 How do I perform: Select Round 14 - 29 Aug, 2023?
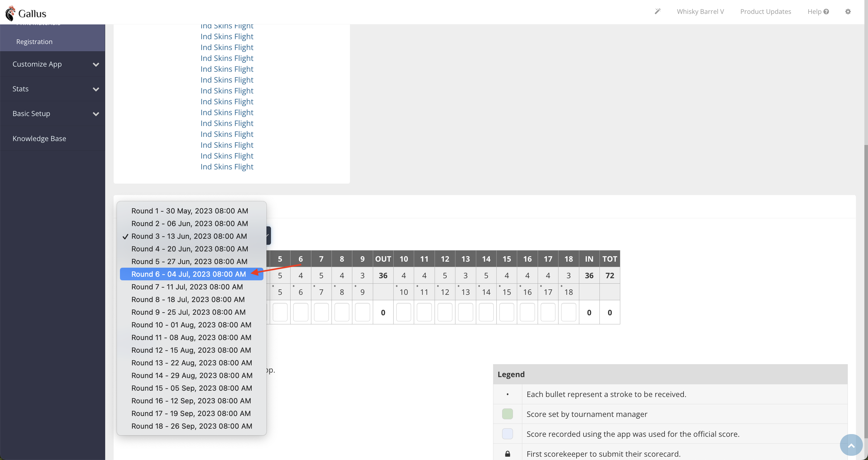tap(191, 375)
